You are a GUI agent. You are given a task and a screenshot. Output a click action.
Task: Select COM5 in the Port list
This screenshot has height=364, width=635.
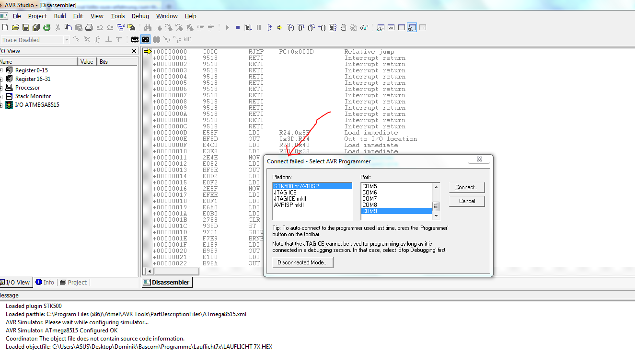click(x=397, y=186)
